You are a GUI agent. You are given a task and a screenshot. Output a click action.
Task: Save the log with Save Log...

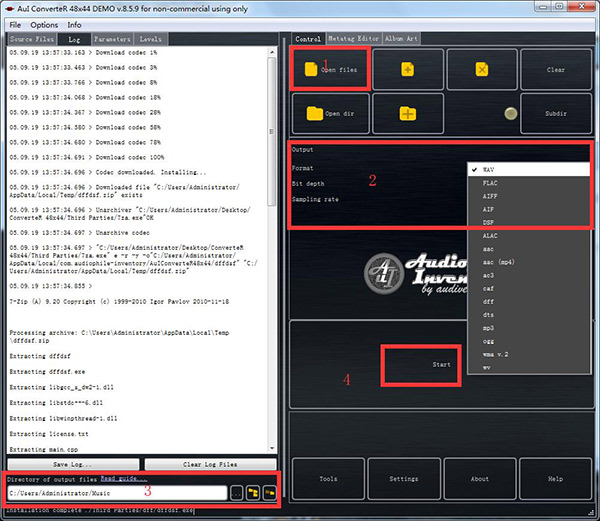click(x=73, y=464)
